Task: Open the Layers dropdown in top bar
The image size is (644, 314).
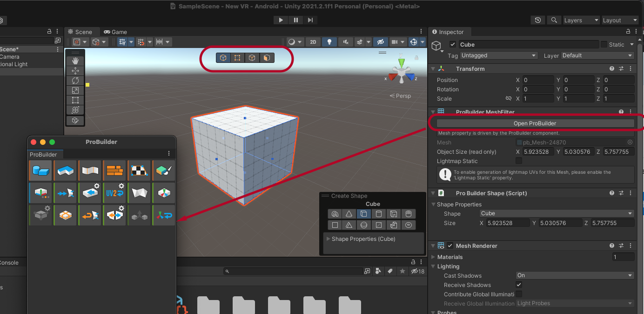Action: point(581,20)
